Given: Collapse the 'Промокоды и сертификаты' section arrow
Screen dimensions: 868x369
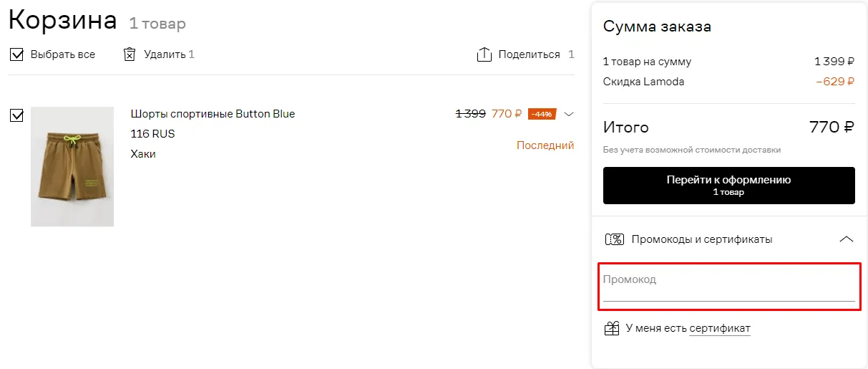Looking at the screenshot, I should pos(846,239).
